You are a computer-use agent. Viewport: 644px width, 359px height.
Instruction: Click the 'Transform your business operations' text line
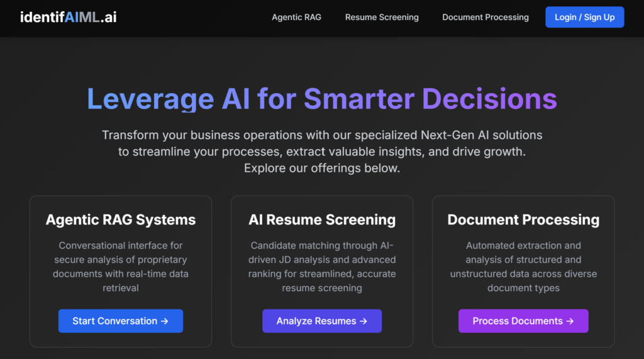click(322, 135)
